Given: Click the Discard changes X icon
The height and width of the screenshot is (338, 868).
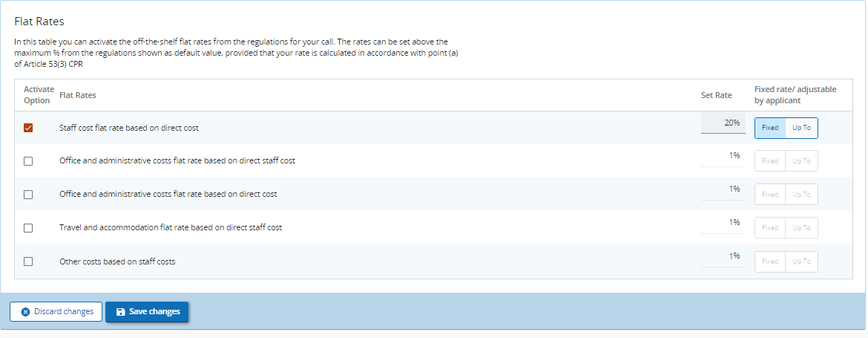Looking at the screenshot, I should pyautogui.click(x=25, y=312).
